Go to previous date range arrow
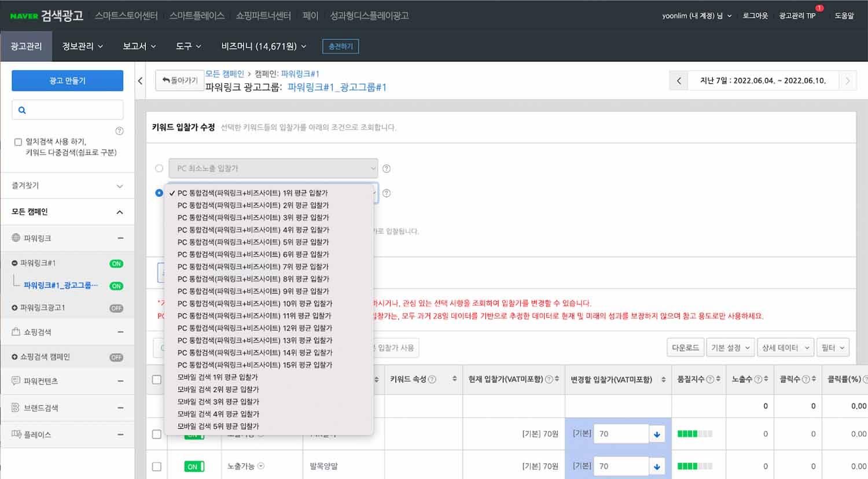Image resolution: width=868 pixels, height=479 pixels. (x=679, y=81)
